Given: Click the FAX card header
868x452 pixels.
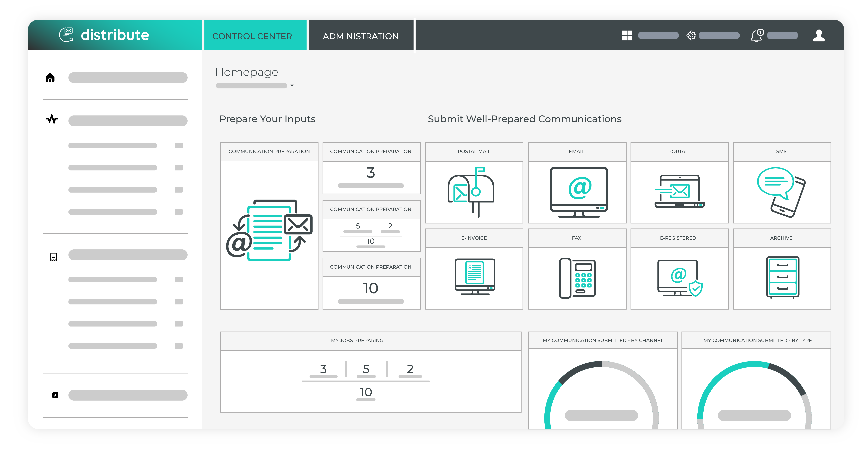Looking at the screenshot, I should pos(577,238).
